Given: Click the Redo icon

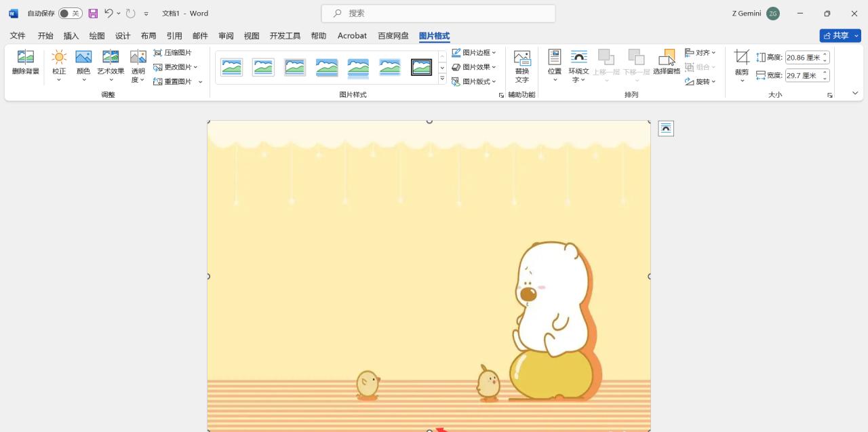Looking at the screenshot, I should 131,14.
